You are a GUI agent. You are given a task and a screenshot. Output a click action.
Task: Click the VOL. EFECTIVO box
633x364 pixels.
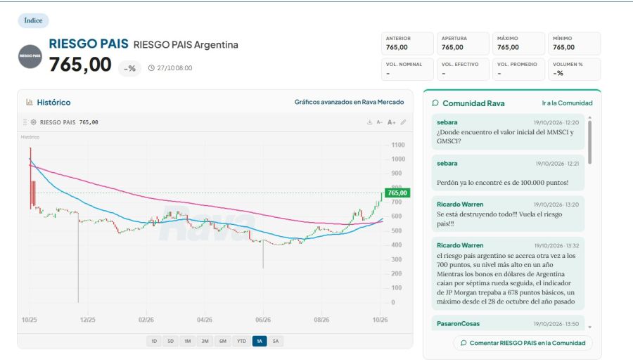pos(463,70)
